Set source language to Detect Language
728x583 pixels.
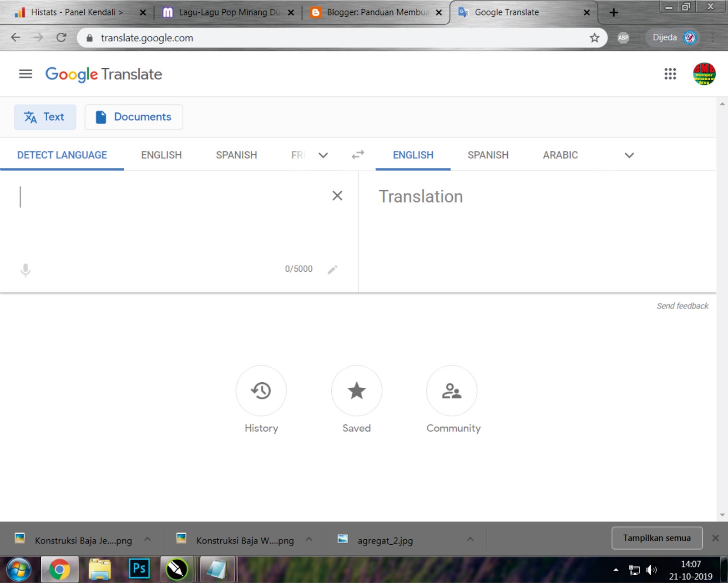[62, 155]
